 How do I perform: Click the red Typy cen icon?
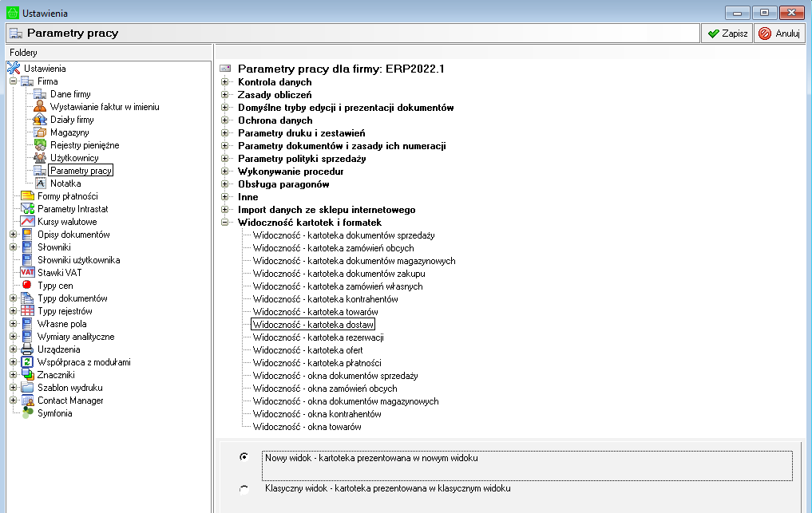tap(27, 286)
